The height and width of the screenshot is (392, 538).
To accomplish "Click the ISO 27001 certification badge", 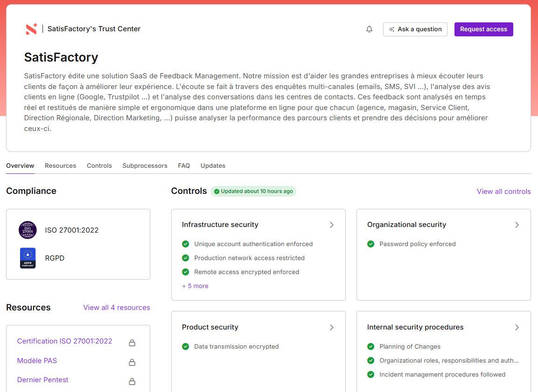I will (x=28, y=230).
